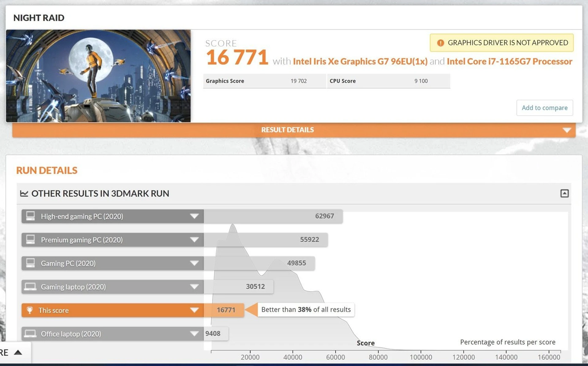Open the Night Raid benchmark thumbnail
Viewport: 588px width, 366px height.
pyautogui.click(x=98, y=76)
